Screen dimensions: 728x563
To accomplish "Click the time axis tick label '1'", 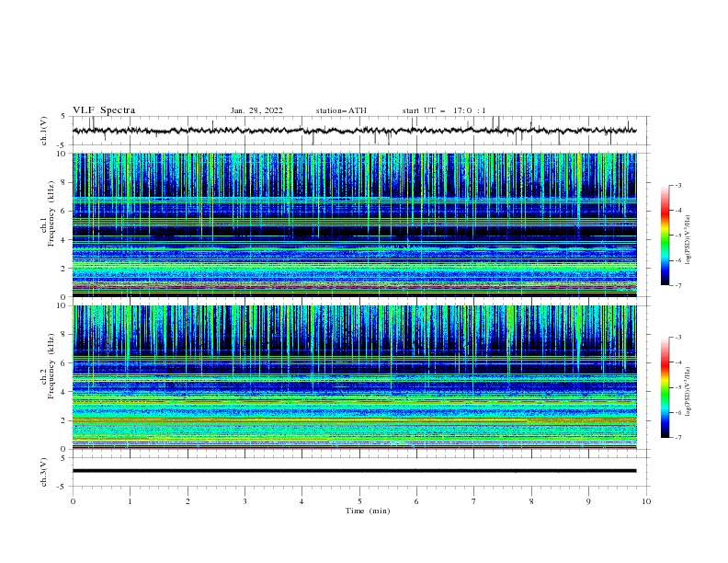I will click(x=130, y=501).
